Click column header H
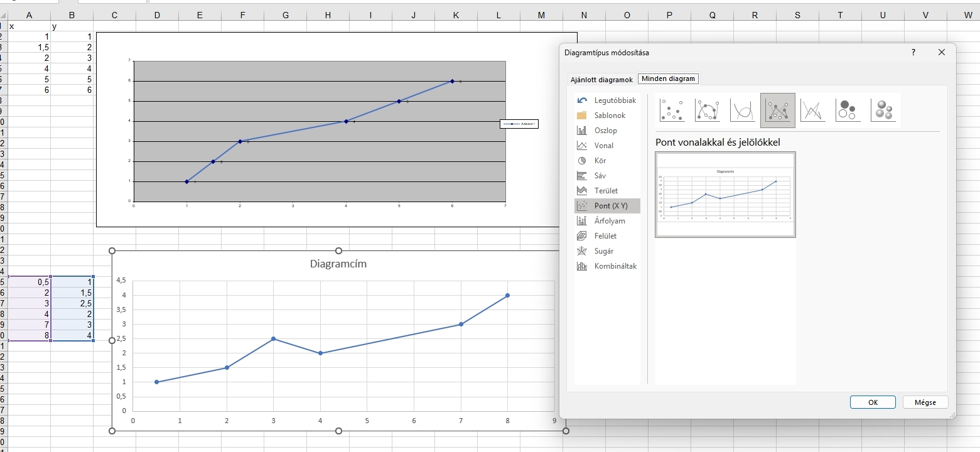The height and width of the screenshot is (452, 980). pos(328,16)
